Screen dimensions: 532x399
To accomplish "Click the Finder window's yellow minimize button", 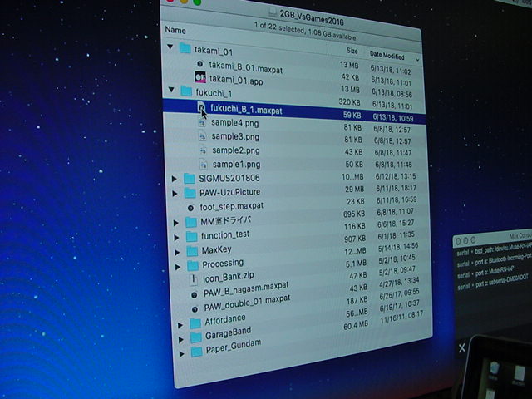I will click(184, 1).
